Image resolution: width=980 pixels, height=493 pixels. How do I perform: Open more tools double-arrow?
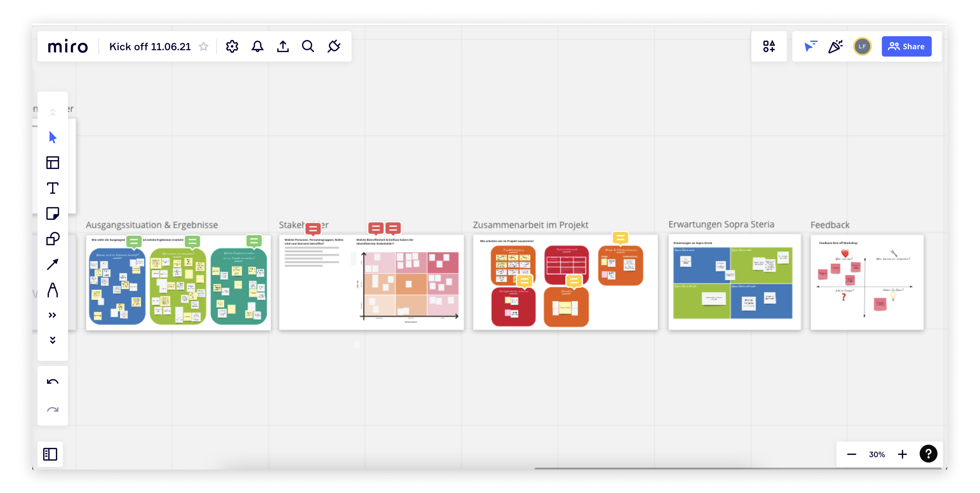point(53,315)
